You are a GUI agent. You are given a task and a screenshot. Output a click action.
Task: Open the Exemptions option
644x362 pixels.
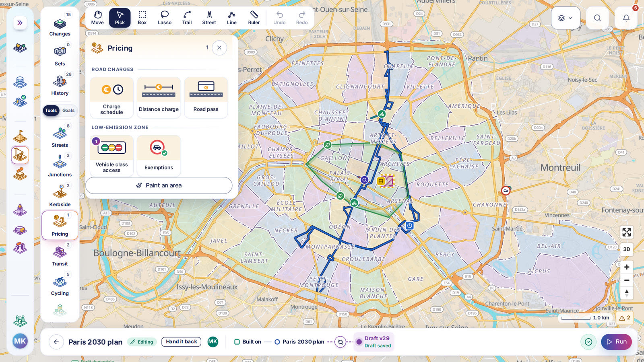tap(159, 156)
